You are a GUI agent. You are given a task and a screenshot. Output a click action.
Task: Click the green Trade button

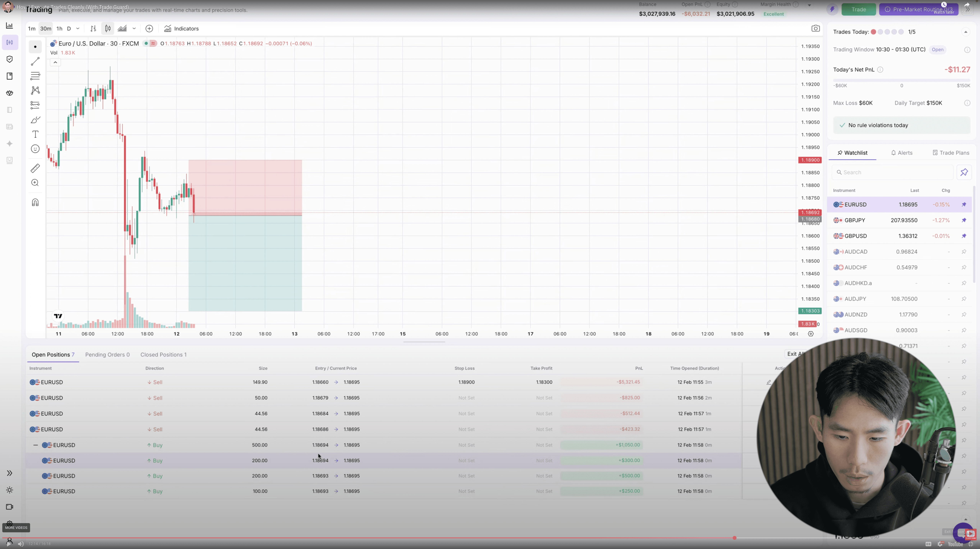coord(858,10)
